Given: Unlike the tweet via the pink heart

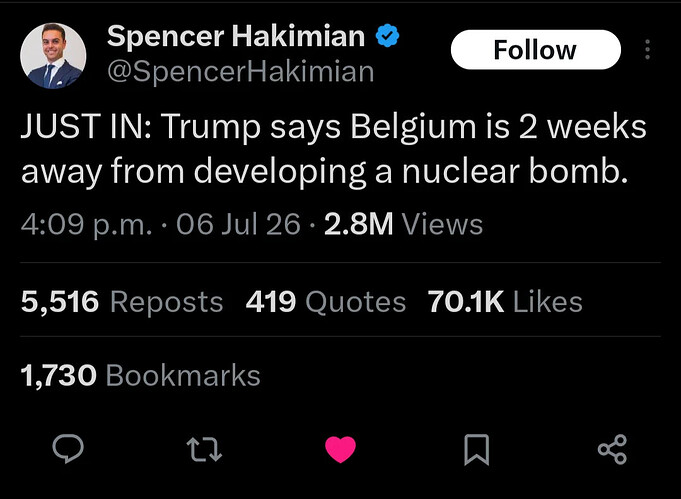Looking at the screenshot, I should click(x=340, y=449).
